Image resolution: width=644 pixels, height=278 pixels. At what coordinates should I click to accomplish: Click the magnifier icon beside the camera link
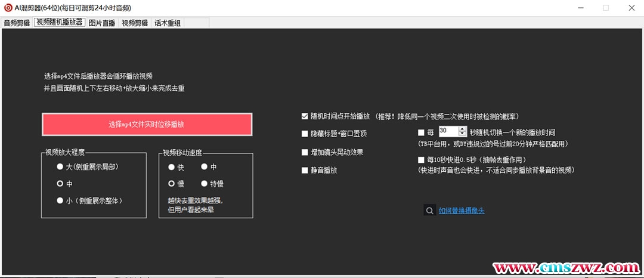429,210
